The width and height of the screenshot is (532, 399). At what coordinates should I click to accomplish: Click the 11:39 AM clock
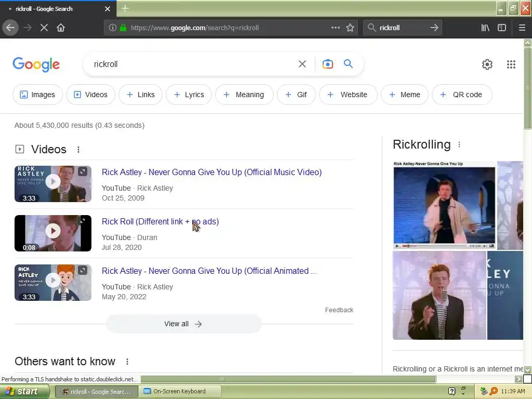pyautogui.click(x=513, y=391)
